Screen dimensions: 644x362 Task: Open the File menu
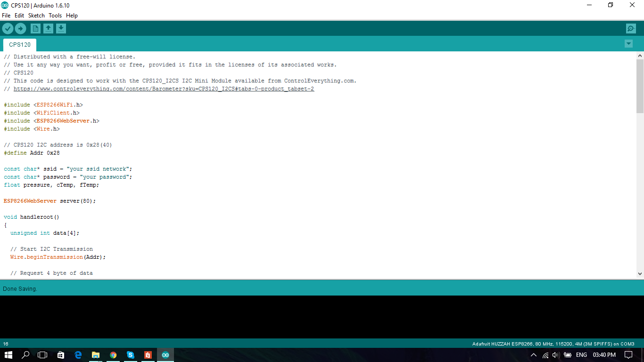[6, 16]
